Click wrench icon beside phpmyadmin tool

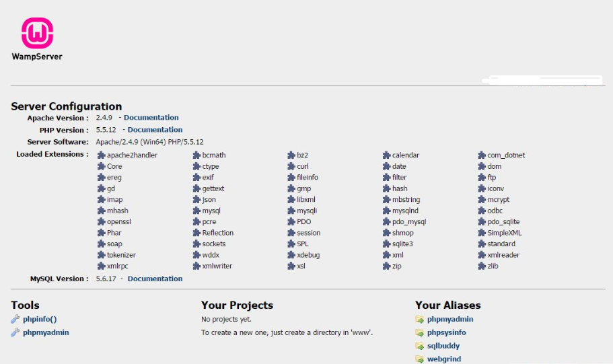pyautogui.click(x=15, y=332)
